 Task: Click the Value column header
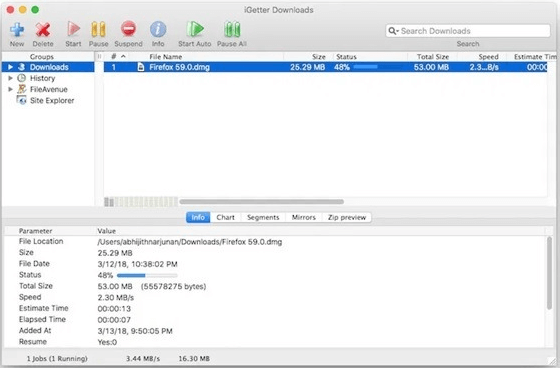point(106,231)
